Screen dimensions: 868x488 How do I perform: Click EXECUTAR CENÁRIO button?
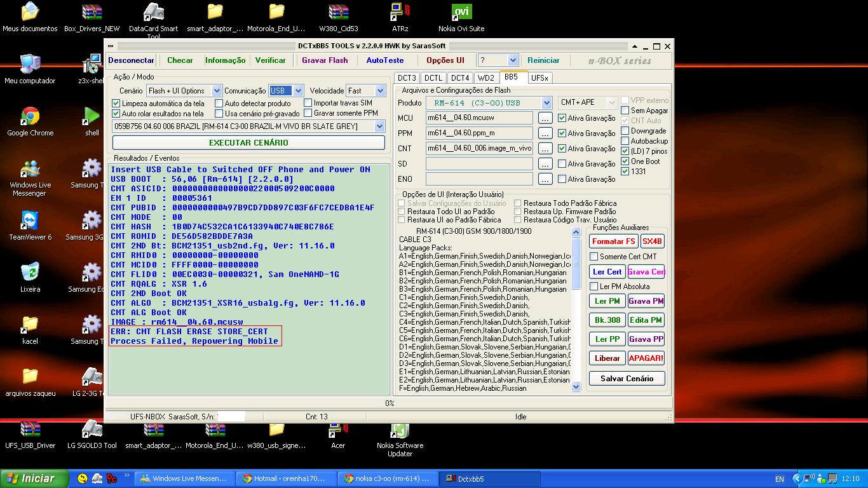[248, 142]
